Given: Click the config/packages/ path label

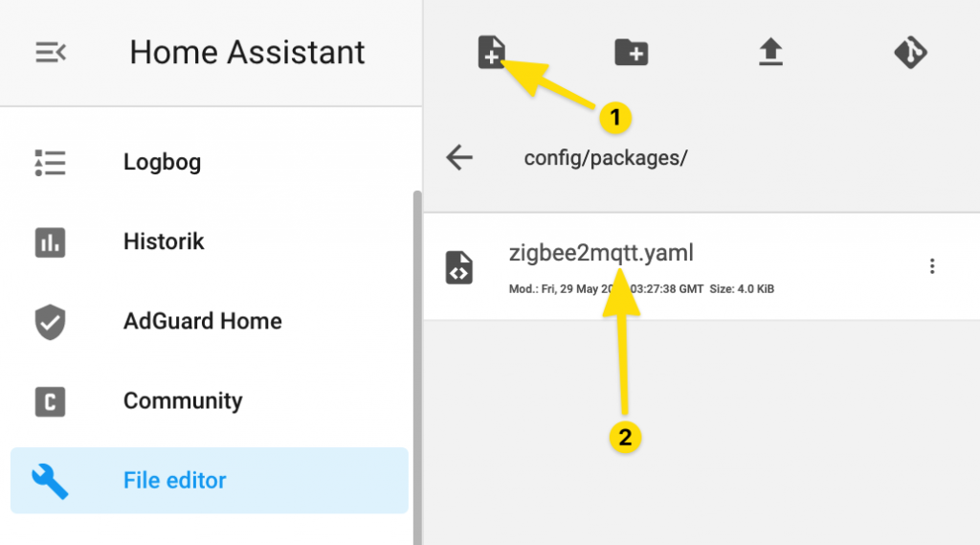Looking at the screenshot, I should (606, 158).
